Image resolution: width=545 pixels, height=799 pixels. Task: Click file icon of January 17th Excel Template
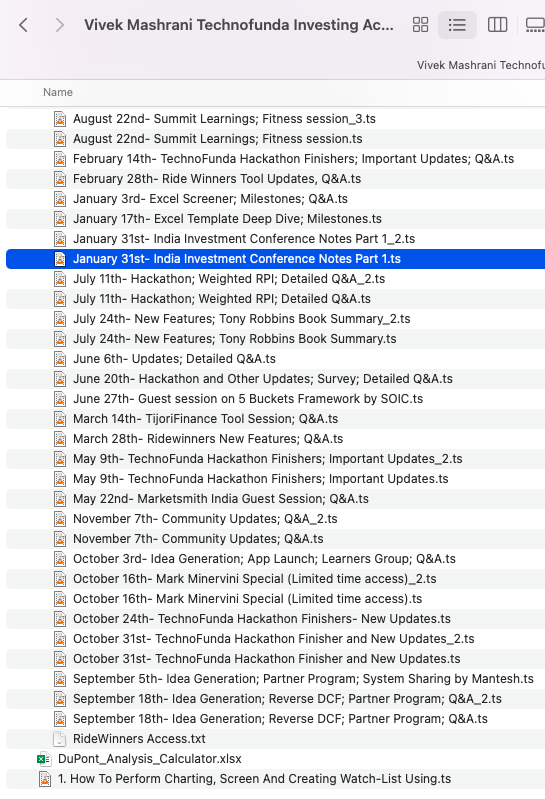point(60,219)
